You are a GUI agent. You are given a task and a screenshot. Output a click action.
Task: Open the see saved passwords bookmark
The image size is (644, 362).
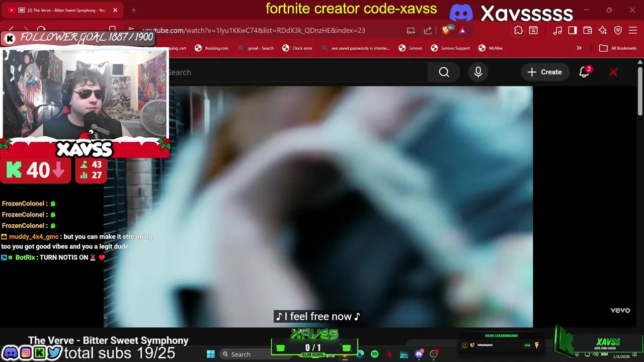(x=356, y=48)
